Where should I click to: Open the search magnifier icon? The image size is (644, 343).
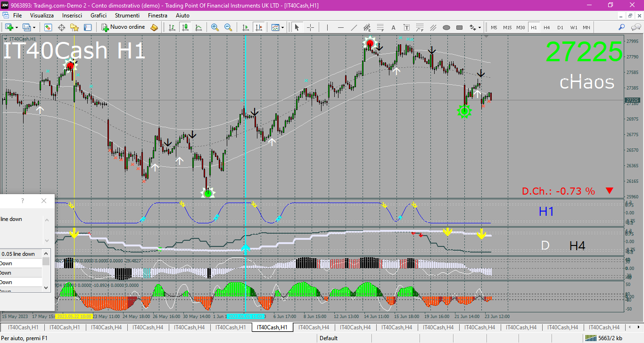(622, 27)
